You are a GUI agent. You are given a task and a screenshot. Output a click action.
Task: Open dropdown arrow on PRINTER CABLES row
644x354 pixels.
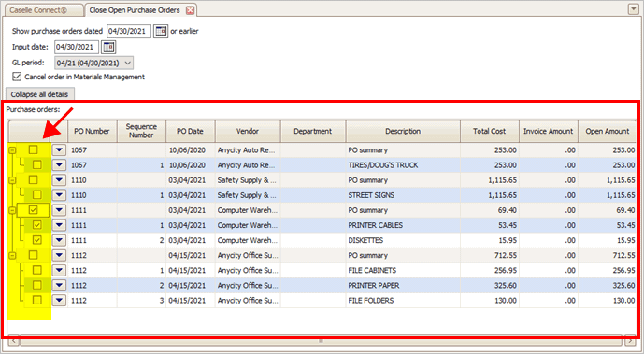coord(59,225)
